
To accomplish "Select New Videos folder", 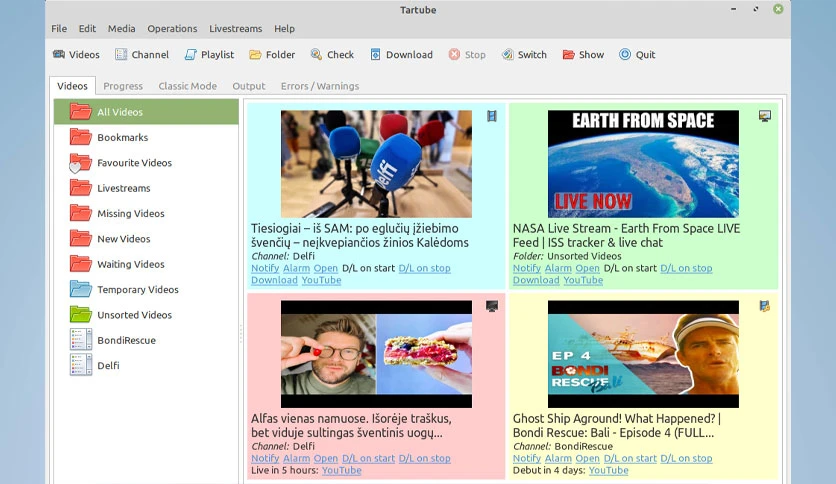I will click(146, 239).
